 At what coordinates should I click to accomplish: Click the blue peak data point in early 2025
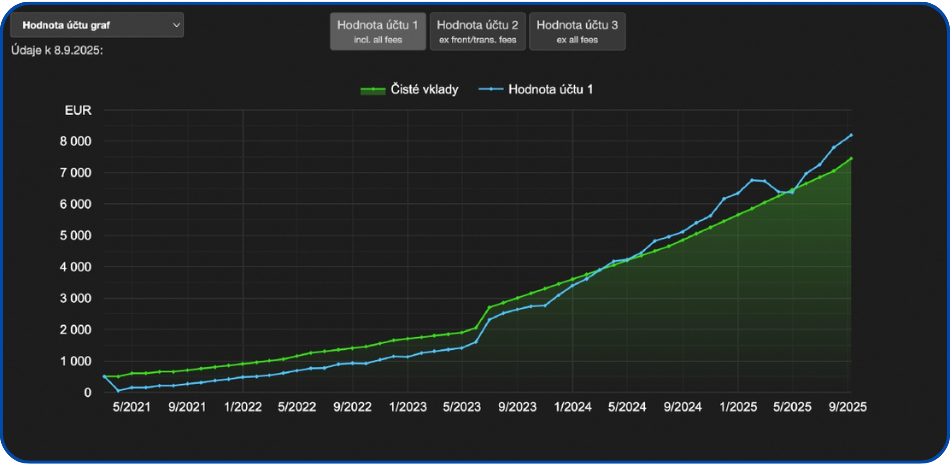tap(752, 180)
